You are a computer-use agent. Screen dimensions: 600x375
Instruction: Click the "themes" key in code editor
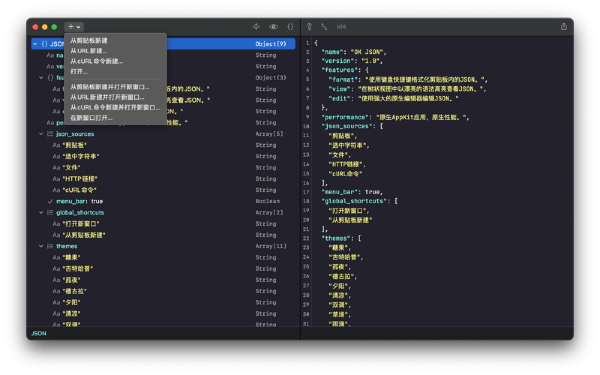(336, 238)
